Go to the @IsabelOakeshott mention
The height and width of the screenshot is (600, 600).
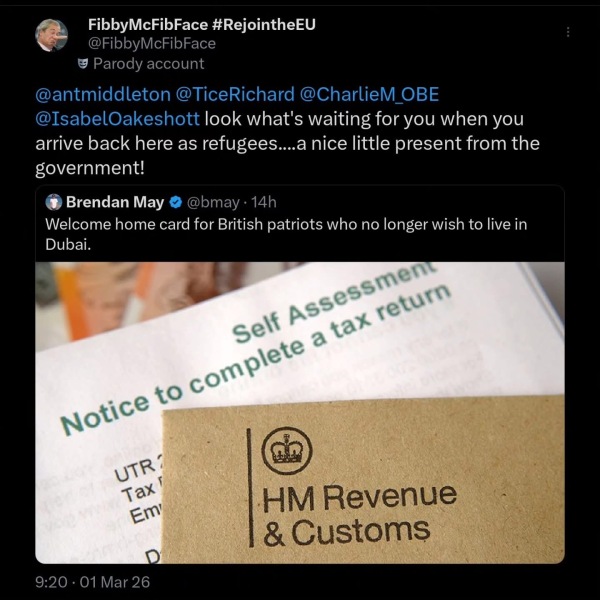118,119
